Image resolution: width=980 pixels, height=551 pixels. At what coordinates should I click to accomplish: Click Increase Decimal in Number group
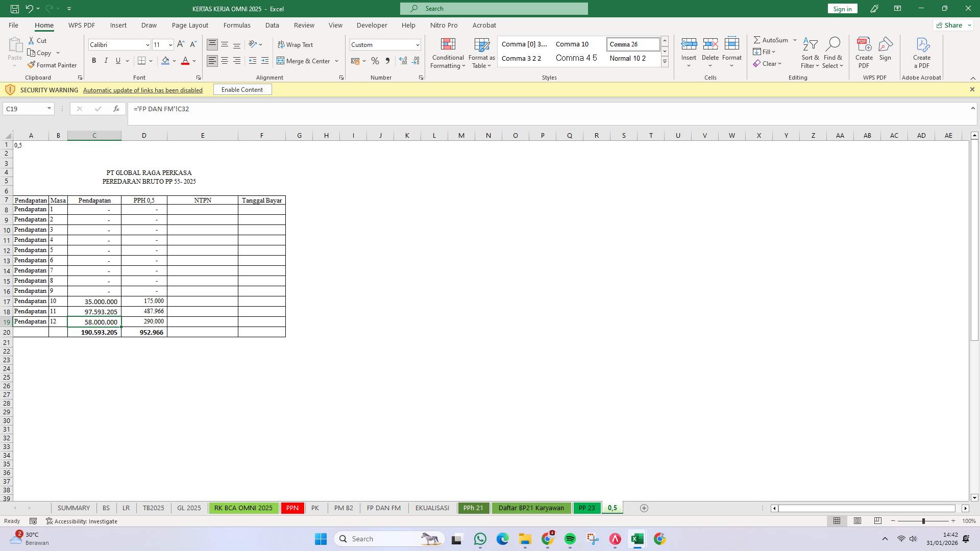coord(403,61)
